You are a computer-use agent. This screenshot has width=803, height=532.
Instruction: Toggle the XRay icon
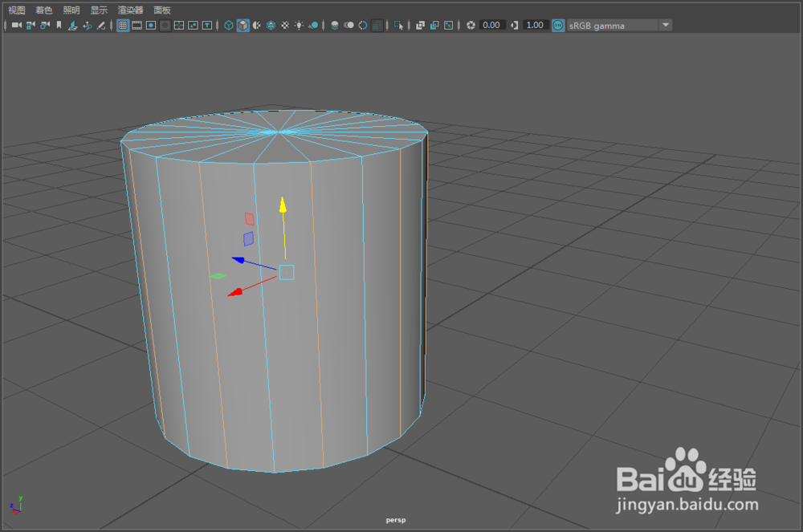[x=420, y=25]
